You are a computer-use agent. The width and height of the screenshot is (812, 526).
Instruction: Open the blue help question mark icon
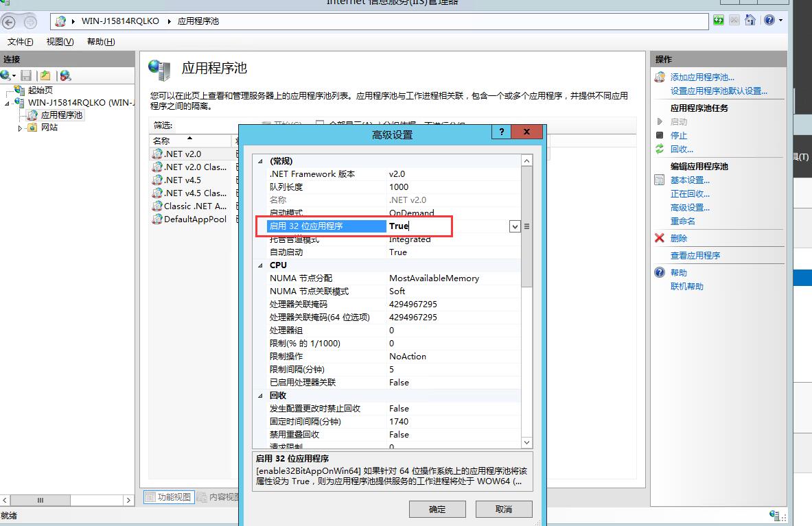coord(769,21)
